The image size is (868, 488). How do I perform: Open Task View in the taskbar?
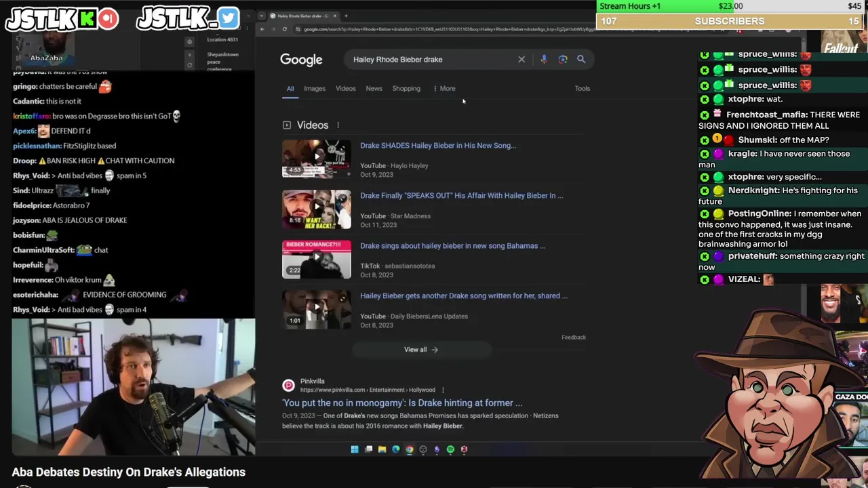pyautogui.click(x=368, y=449)
